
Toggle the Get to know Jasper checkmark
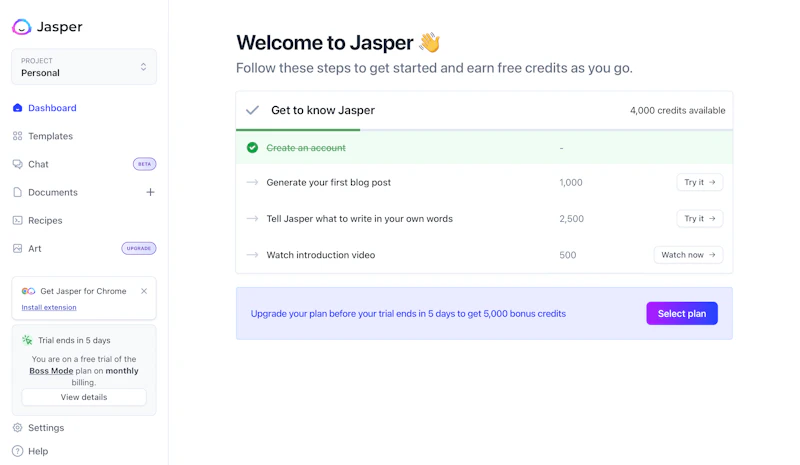pos(252,110)
